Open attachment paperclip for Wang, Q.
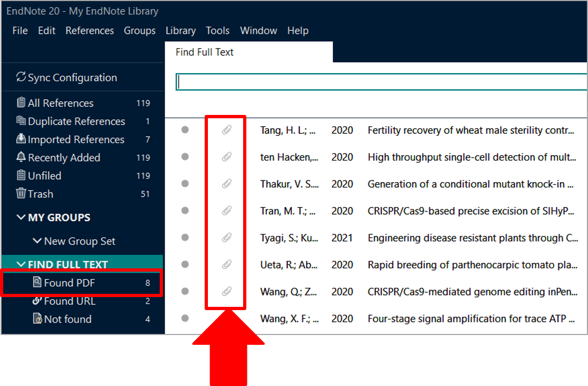 [x=226, y=291]
